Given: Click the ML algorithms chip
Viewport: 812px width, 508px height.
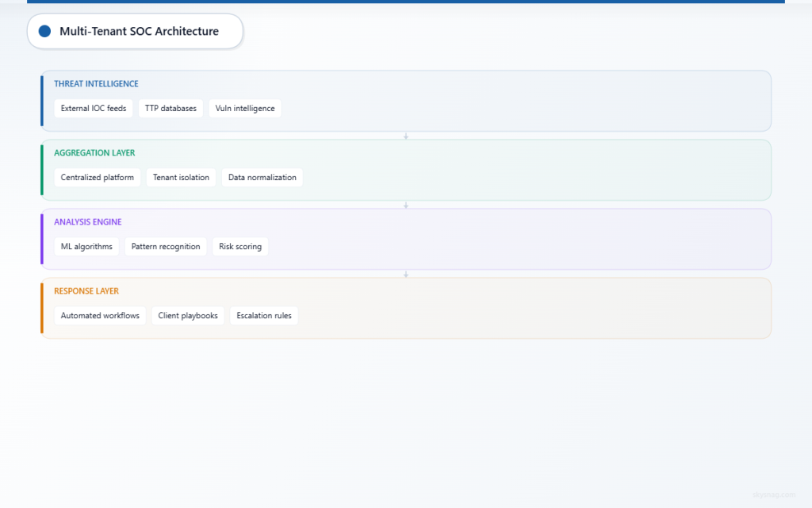Looking at the screenshot, I should pos(86,246).
